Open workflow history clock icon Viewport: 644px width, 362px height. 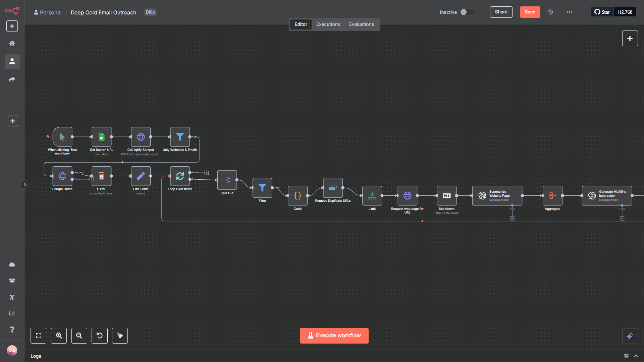coord(550,12)
